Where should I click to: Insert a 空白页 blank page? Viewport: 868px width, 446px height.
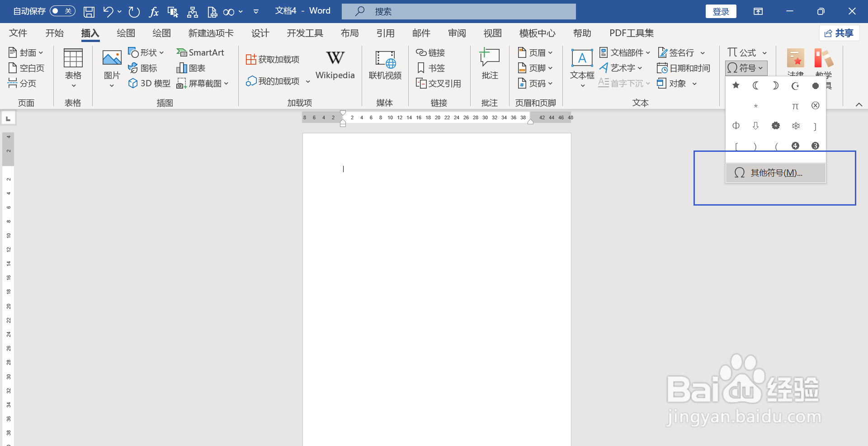click(x=26, y=68)
